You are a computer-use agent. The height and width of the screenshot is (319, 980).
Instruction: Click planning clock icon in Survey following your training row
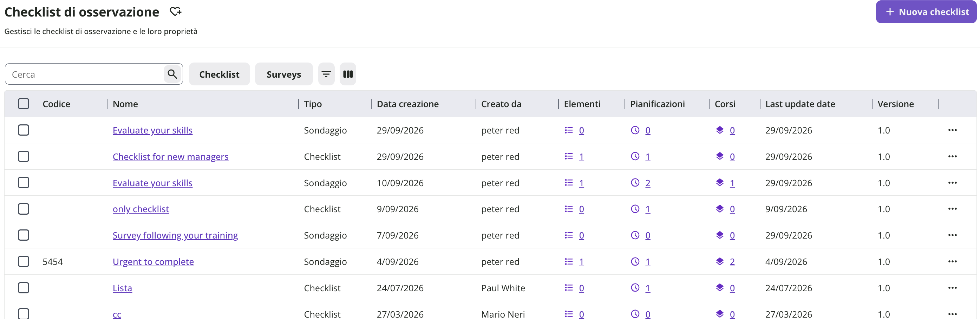pos(635,235)
